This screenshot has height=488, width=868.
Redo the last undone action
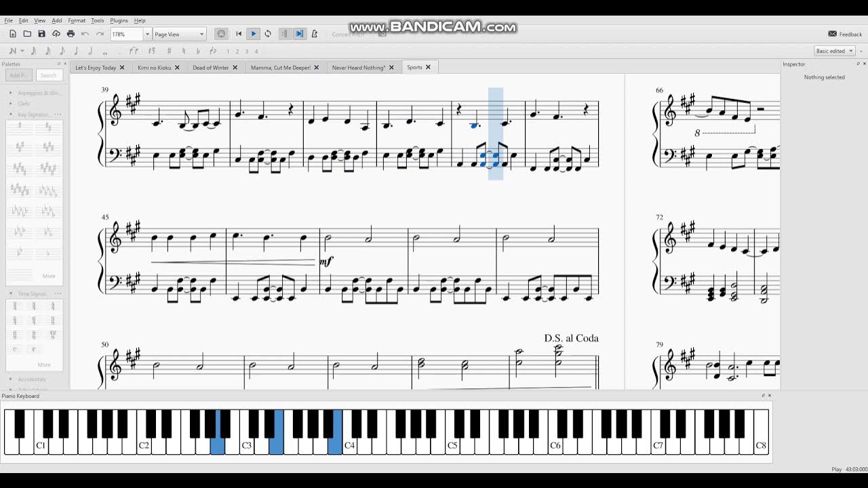tap(100, 34)
